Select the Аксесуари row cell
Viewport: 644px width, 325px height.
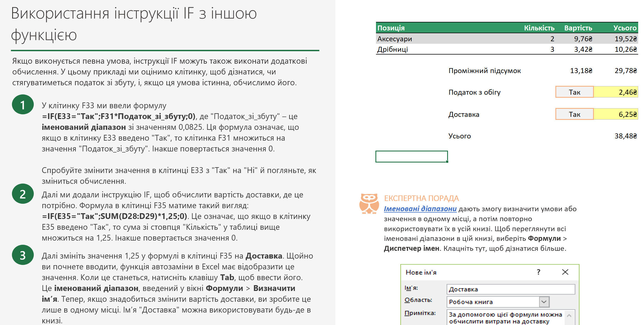(x=395, y=39)
